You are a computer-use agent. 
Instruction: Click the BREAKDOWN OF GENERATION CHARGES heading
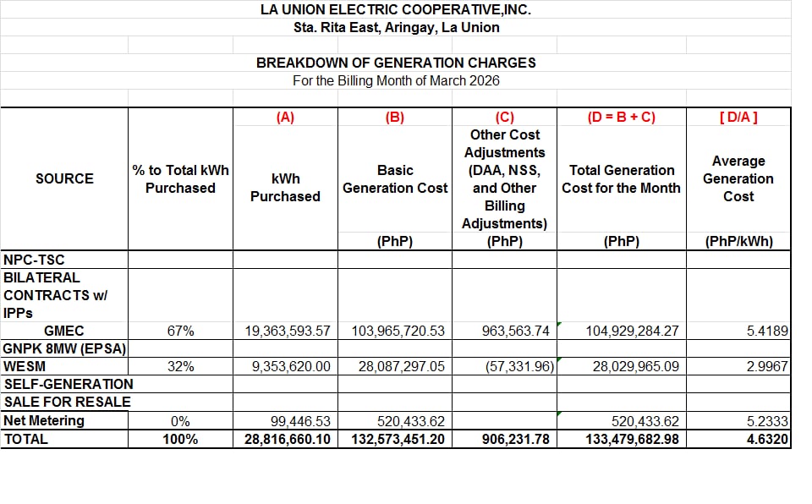pyautogui.click(x=396, y=63)
